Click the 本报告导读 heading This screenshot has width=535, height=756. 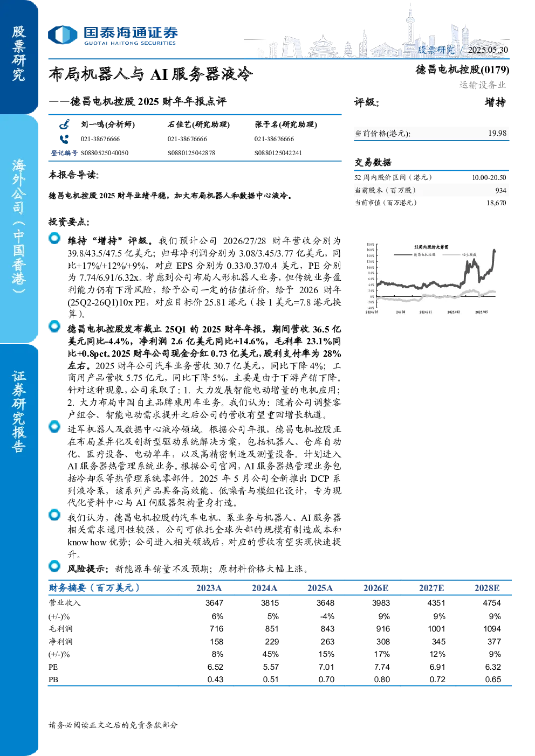[74, 175]
